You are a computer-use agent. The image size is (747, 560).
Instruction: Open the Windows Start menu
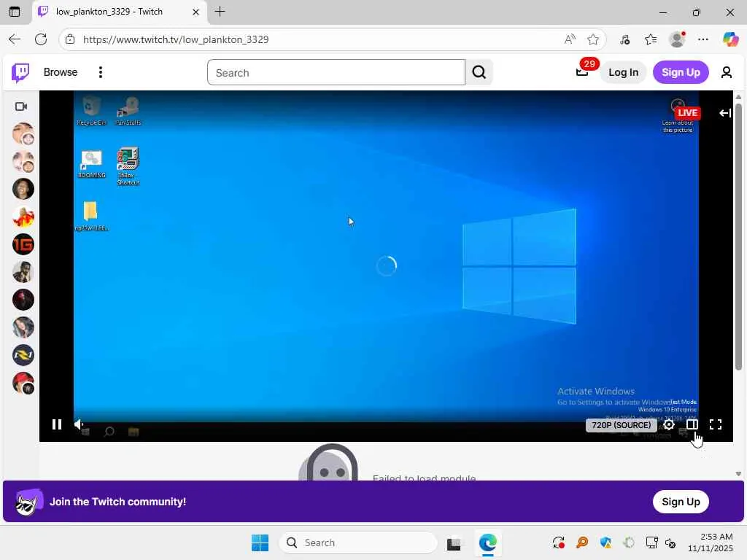click(260, 542)
